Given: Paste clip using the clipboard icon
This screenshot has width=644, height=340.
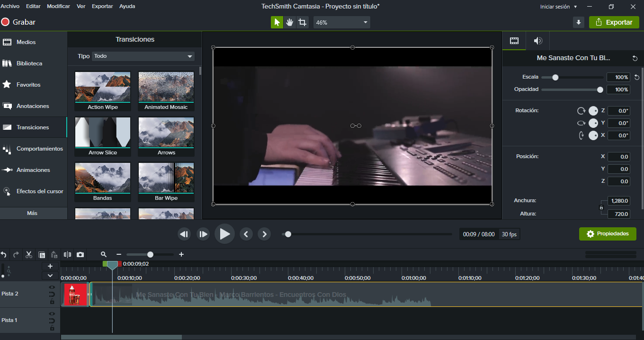Looking at the screenshot, I should [x=54, y=255].
